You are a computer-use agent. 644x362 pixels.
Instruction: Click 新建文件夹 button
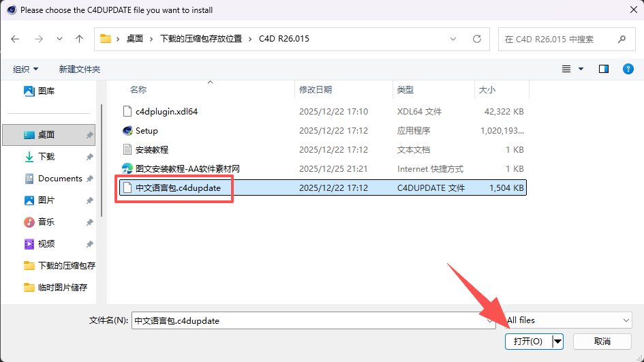click(x=80, y=69)
